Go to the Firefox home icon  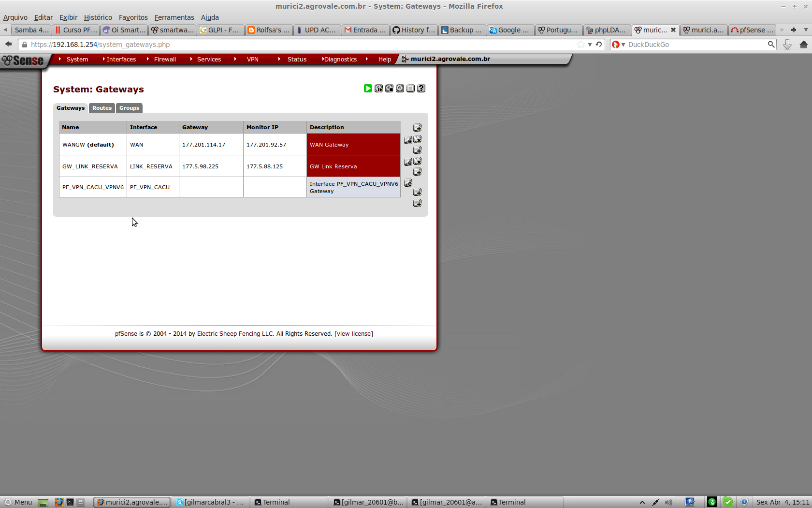804,45
